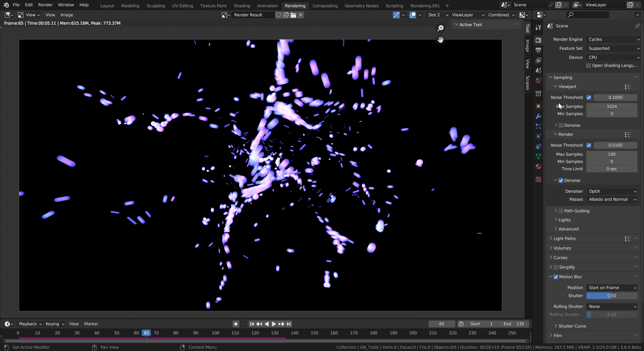Image resolution: width=644 pixels, height=351 pixels.
Task: Open the Modifiers wrench icon
Action: (538, 116)
